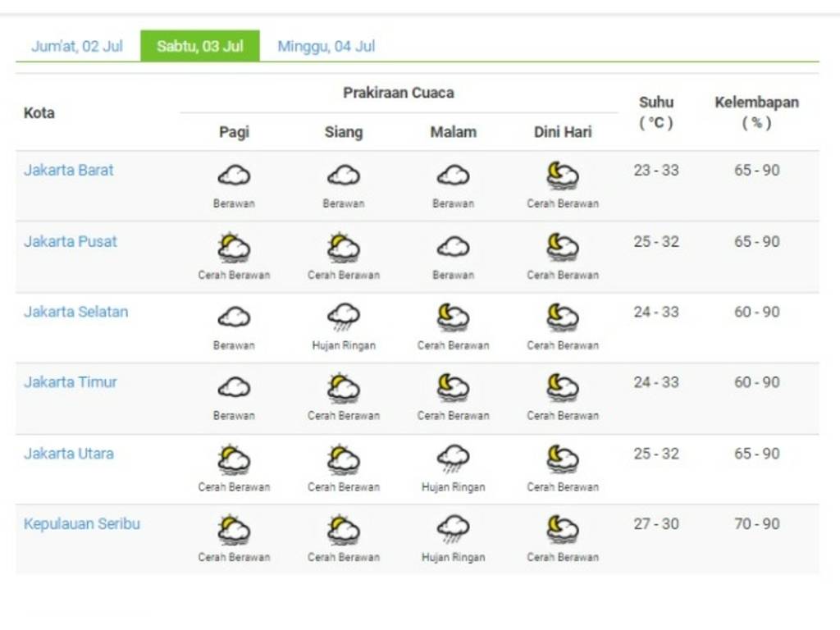Click Jakarta Utara Siang sun-cloud icon
Image resolution: width=840 pixels, height=630 pixels.
(x=344, y=459)
